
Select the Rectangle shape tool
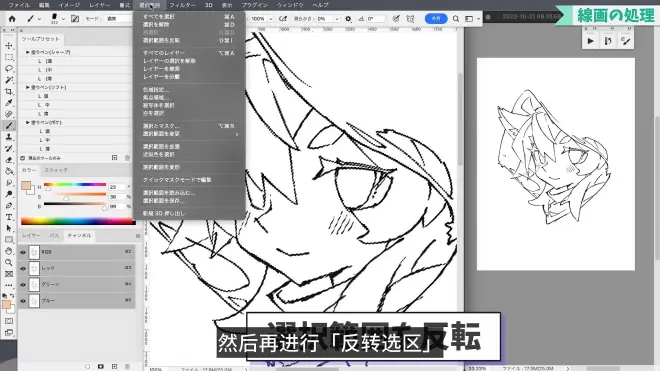point(9,240)
